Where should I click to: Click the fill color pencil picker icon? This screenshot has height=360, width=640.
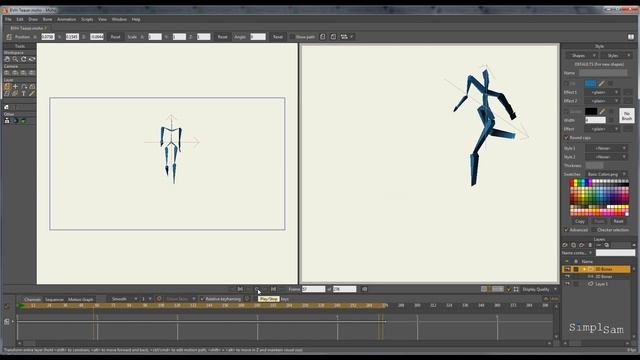[602, 83]
